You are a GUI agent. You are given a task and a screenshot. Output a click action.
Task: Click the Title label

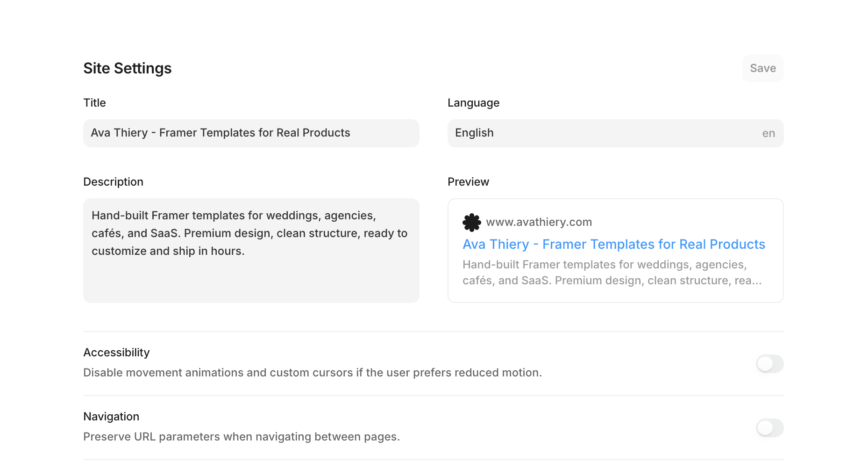(94, 103)
